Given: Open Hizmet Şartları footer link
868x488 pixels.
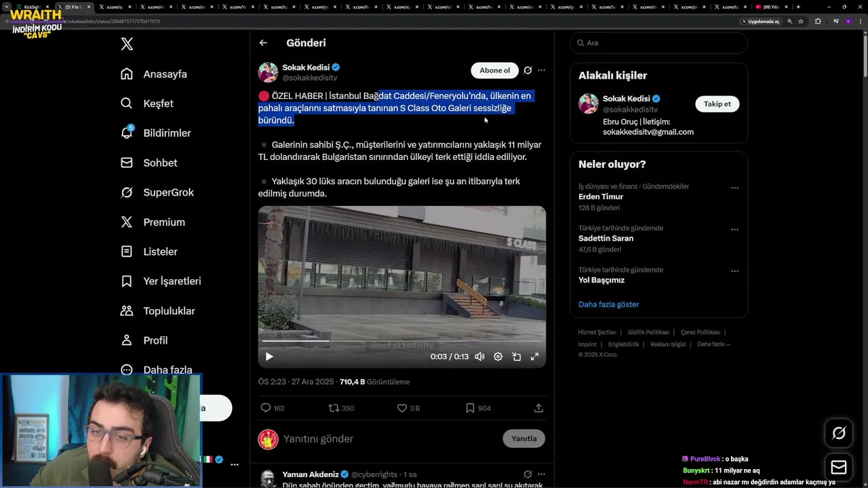Looking at the screenshot, I should pyautogui.click(x=597, y=332).
